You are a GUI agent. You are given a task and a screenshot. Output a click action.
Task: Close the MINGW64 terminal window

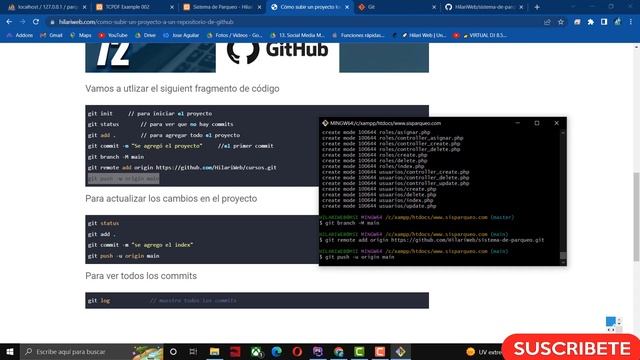[x=556, y=123]
